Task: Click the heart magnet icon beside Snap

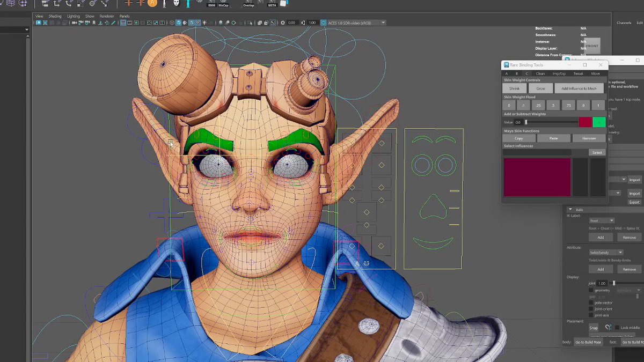Action: point(608,328)
